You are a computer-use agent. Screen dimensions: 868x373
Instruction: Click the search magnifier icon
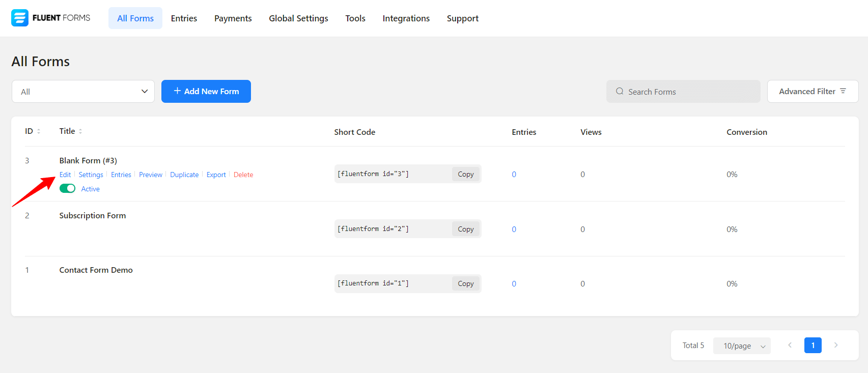(620, 92)
